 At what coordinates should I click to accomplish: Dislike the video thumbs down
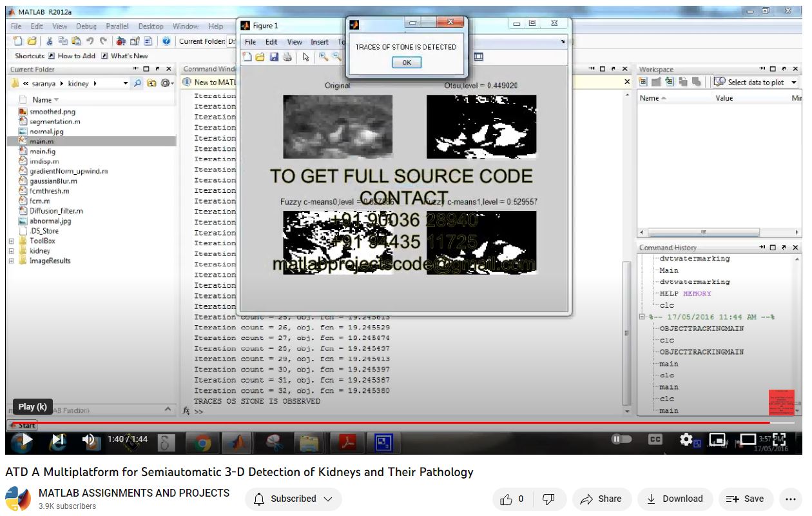[x=549, y=499]
